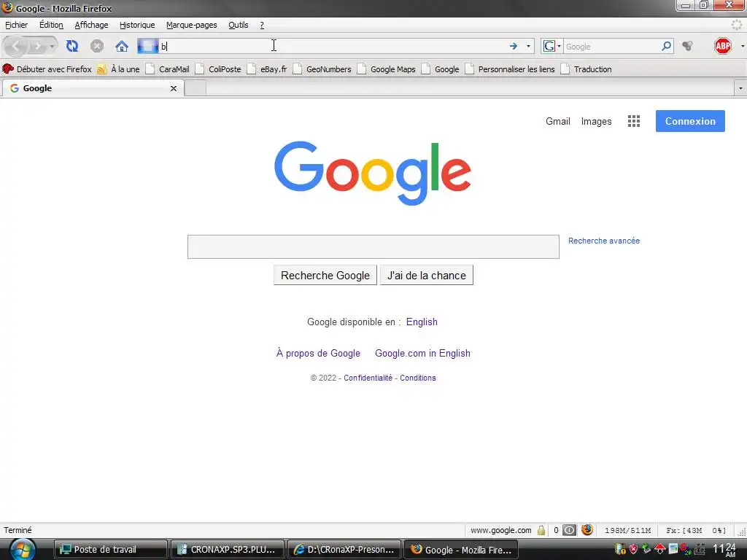Open Débuter avec Firefox bookmark

[47, 69]
